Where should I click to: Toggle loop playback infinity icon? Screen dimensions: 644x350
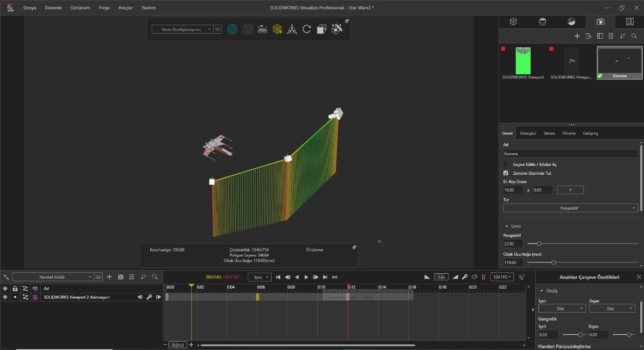pyautogui.click(x=335, y=277)
